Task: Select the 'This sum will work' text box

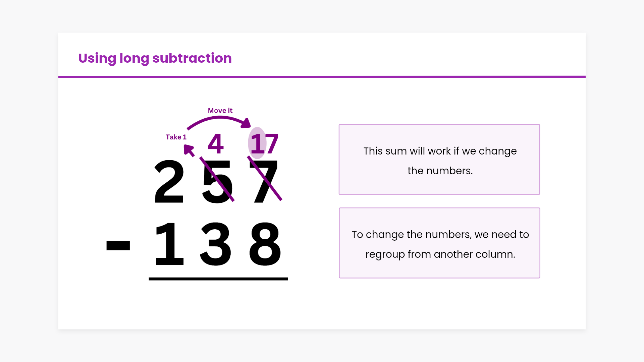Action: tap(439, 160)
